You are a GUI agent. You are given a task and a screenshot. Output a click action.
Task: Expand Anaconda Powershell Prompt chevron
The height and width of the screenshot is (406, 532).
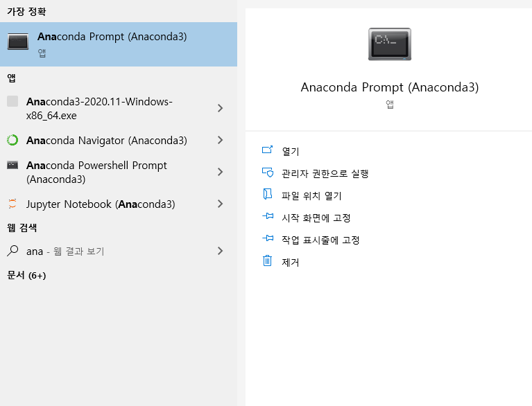click(220, 172)
